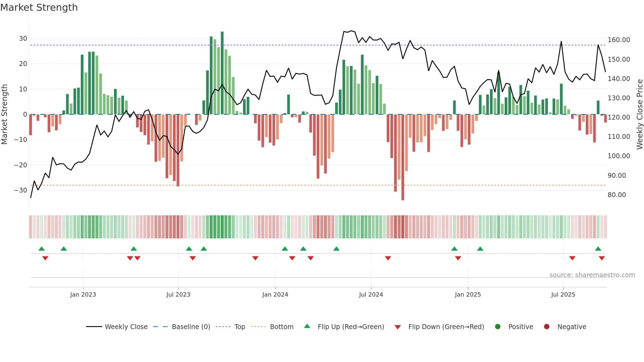Click the purple dotted Top legend sample

click(223, 327)
